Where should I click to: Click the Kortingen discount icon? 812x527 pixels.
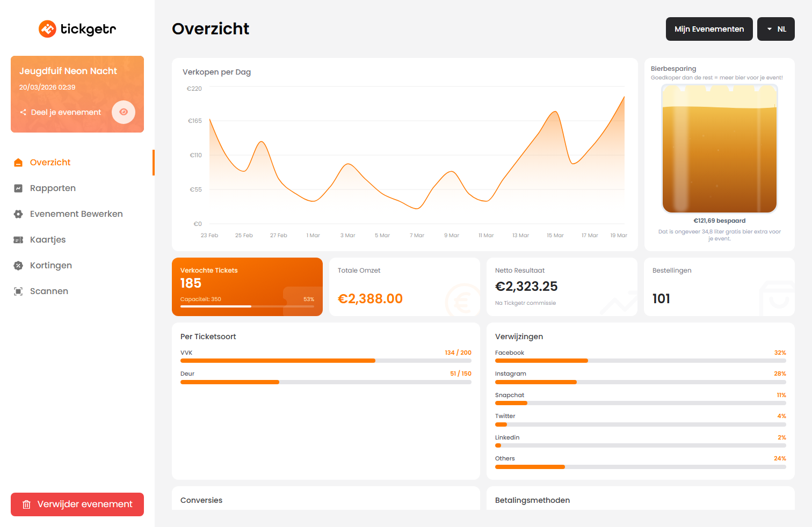click(x=18, y=265)
